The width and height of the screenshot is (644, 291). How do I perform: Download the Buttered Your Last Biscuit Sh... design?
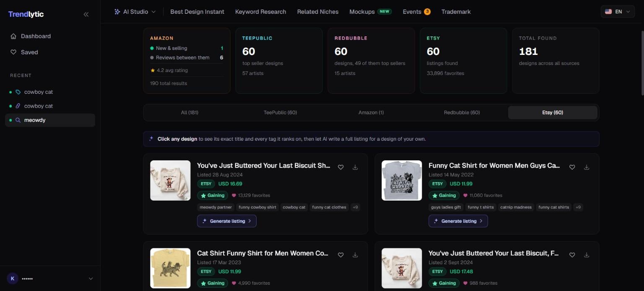coord(355,167)
